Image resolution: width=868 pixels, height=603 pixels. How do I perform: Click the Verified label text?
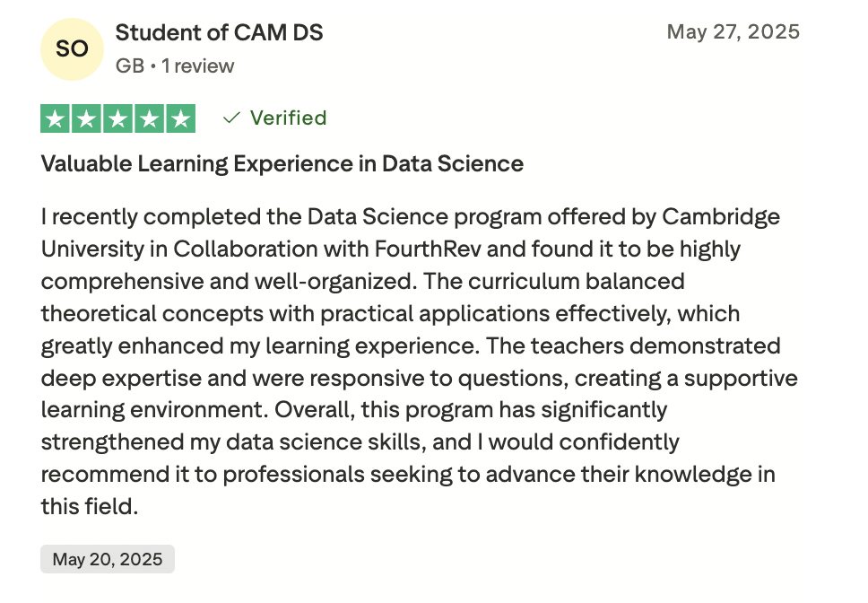click(x=288, y=118)
